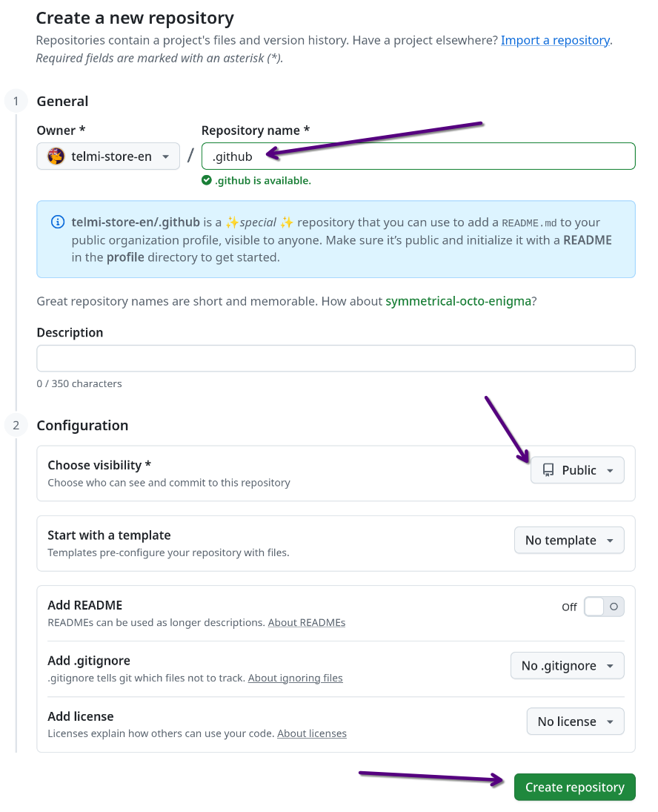
Task: Expand the No license dropdown
Action: [575, 721]
